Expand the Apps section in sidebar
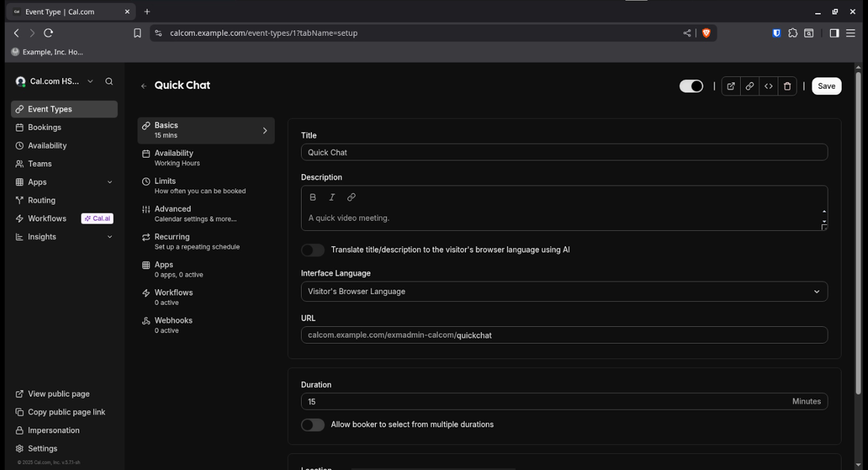The width and height of the screenshot is (868, 470). (x=109, y=182)
